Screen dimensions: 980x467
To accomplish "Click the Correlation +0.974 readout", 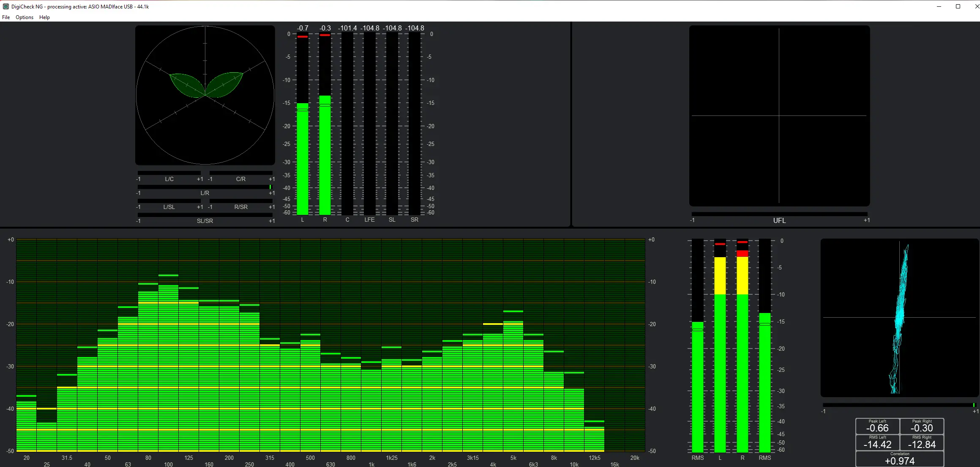I will pos(900,461).
